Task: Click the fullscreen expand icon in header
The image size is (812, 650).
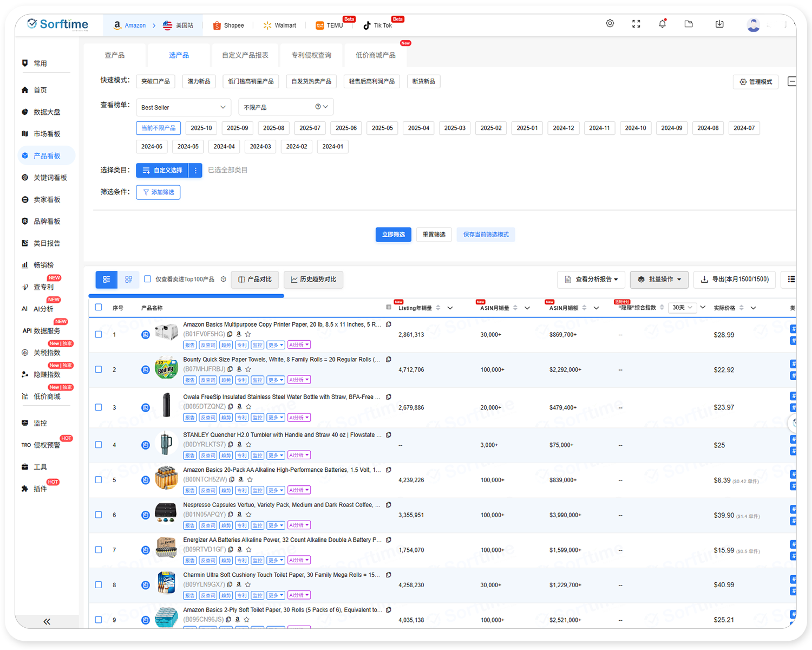Action: [636, 24]
